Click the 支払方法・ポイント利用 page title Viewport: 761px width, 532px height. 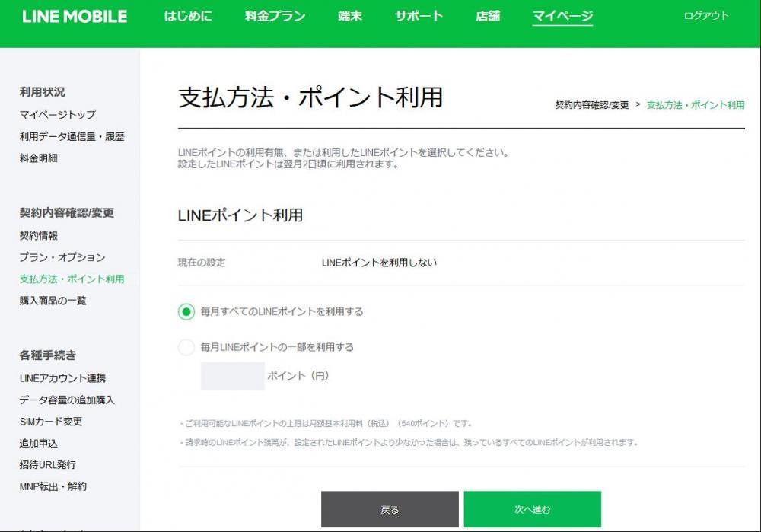[x=310, y=97]
